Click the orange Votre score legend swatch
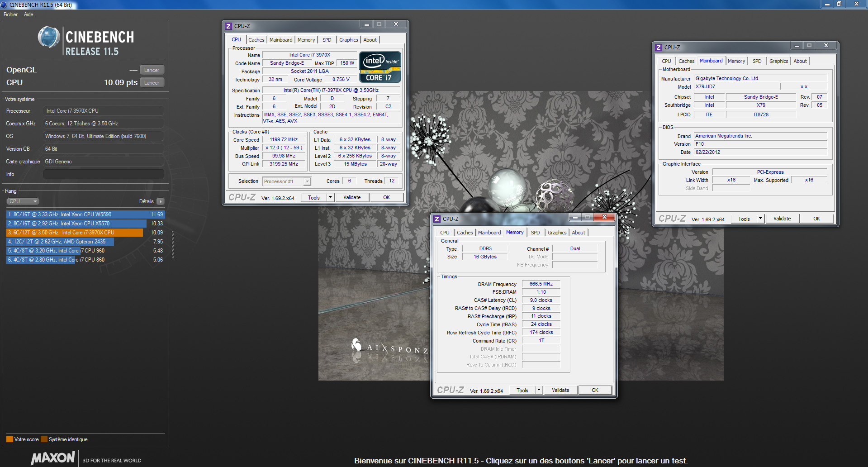868x467 pixels. pyautogui.click(x=9, y=439)
